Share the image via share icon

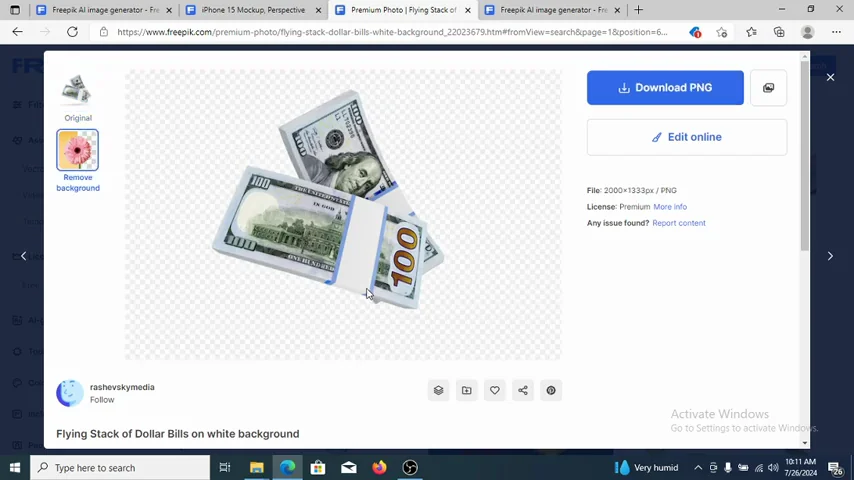523,390
